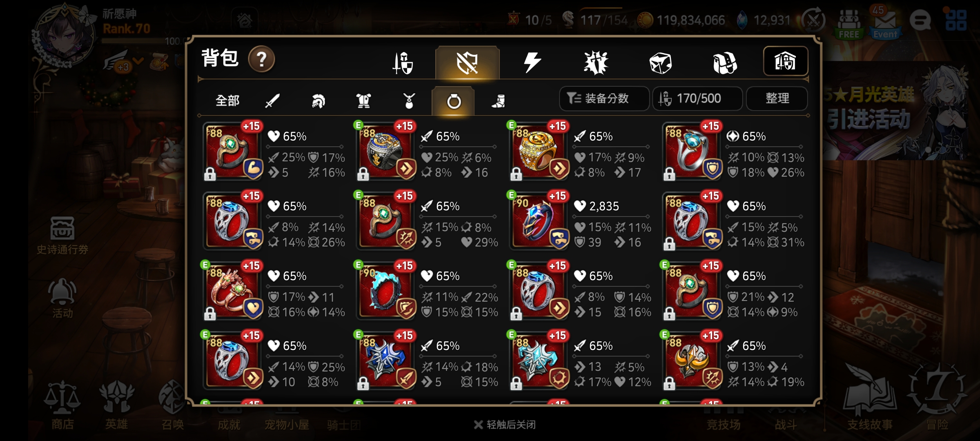Open the backpack bag inventory category
The image size is (980, 441).
(x=724, y=63)
